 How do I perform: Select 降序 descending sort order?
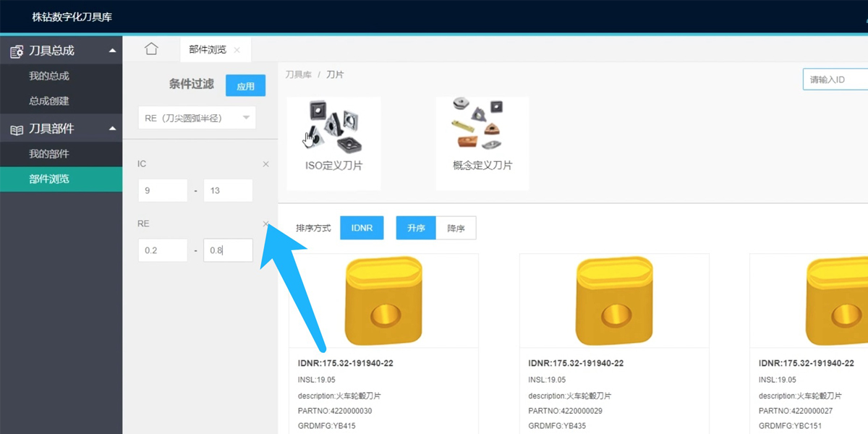[x=456, y=228]
